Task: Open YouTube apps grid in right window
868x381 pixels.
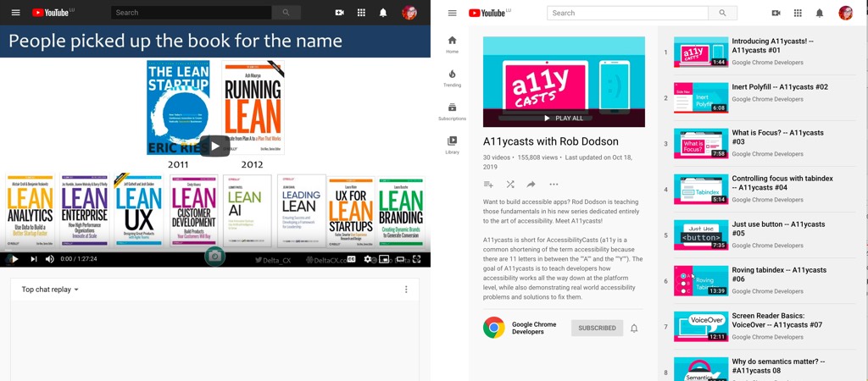Action: (798, 13)
